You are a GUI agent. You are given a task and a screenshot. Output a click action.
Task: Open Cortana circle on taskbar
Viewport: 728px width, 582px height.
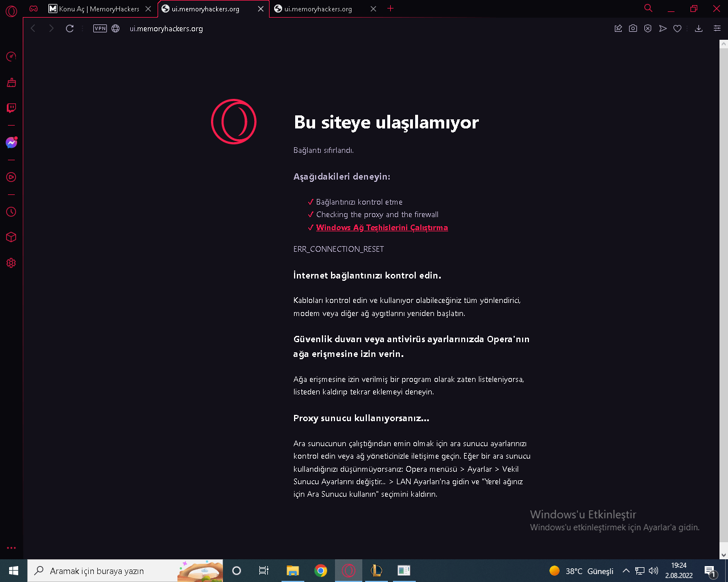pos(237,571)
